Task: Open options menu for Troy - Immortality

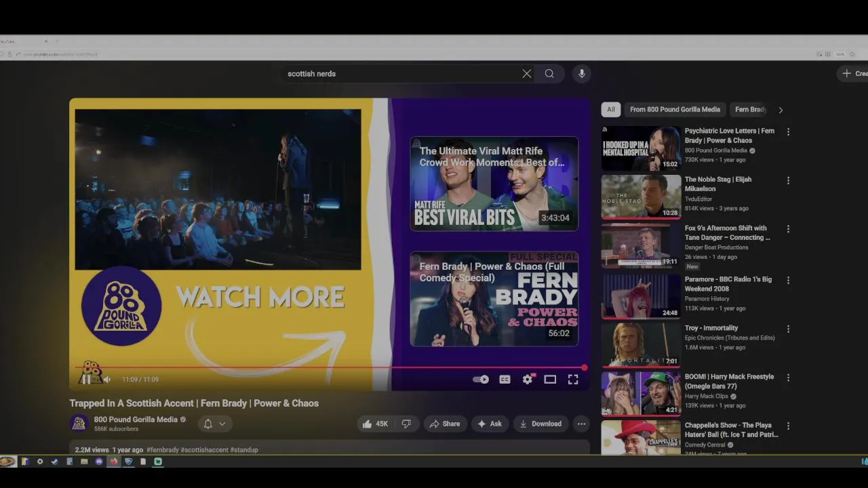Action: (x=788, y=329)
